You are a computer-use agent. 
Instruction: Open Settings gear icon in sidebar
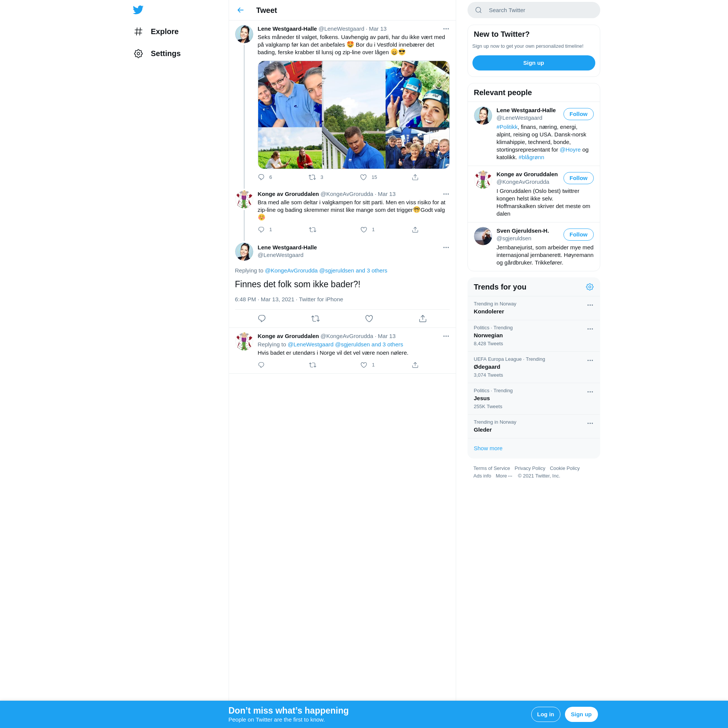(x=138, y=53)
